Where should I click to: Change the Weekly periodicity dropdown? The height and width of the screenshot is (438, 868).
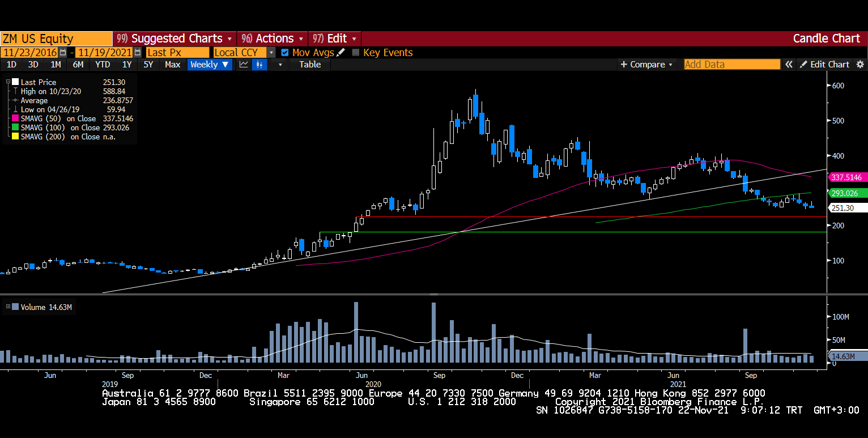pyautogui.click(x=210, y=64)
